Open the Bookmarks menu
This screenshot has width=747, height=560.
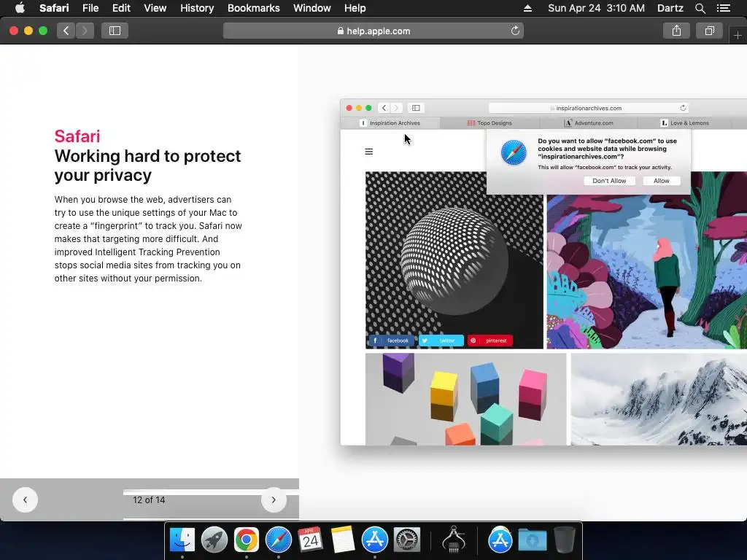pyautogui.click(x=253, y=8)
